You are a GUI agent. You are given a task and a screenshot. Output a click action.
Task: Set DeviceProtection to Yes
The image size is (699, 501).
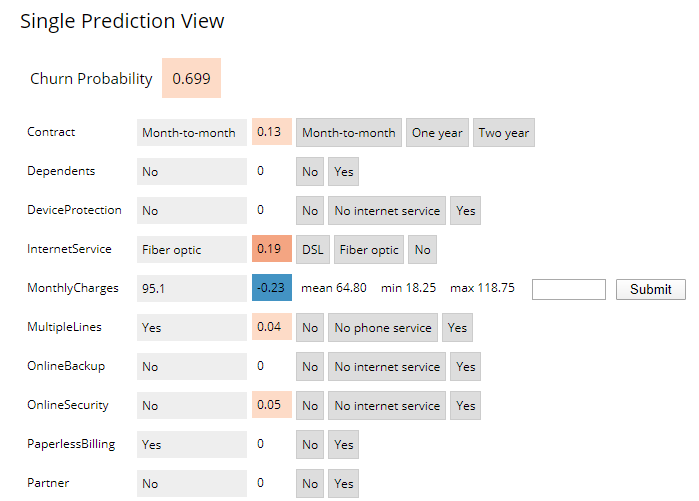465,210
